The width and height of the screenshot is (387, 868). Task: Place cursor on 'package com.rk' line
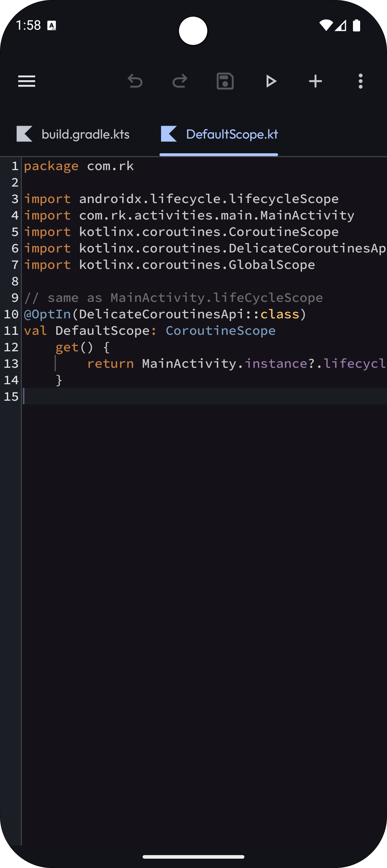click(79, 166)
